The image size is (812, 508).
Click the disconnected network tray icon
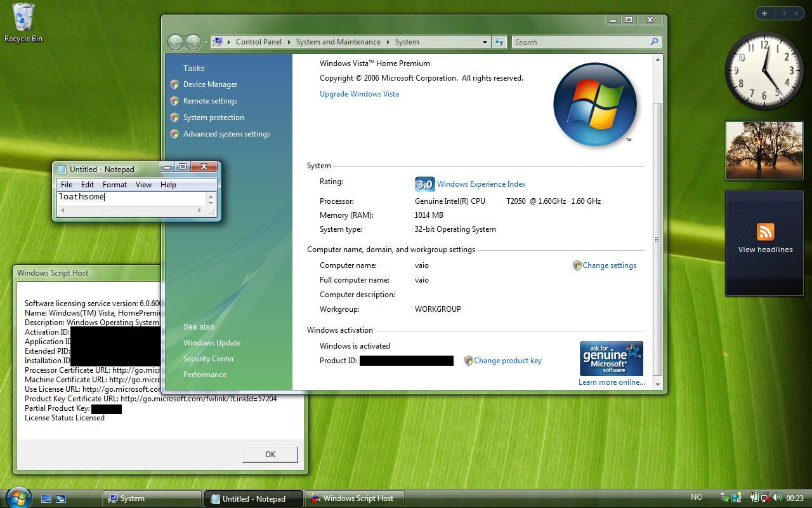tap(766, 498)
